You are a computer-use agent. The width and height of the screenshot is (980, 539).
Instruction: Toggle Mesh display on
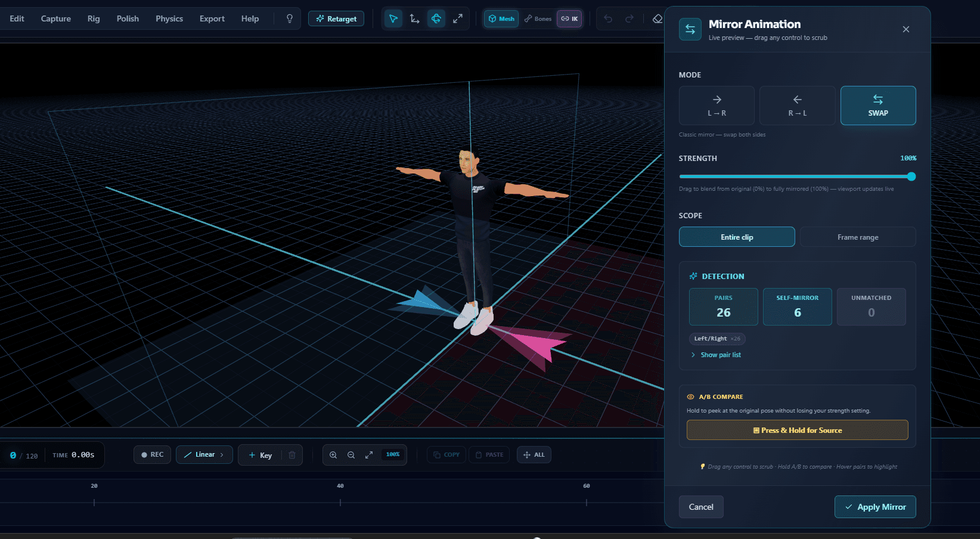pyautogui.click(x=501, y=18)
